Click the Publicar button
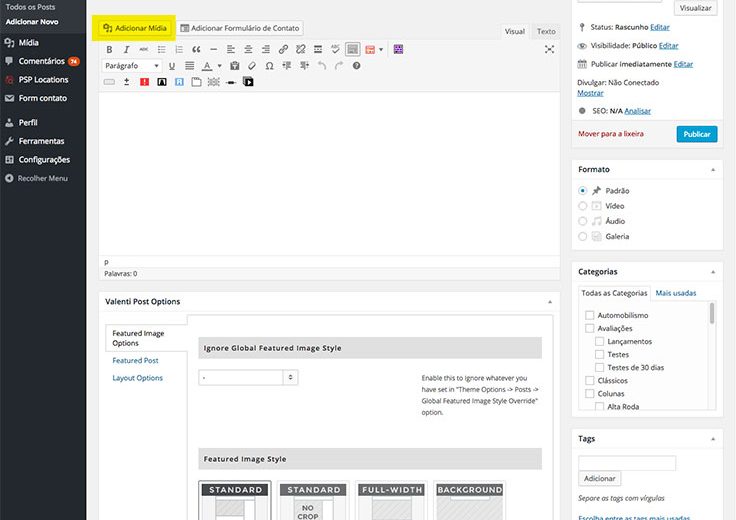 tap(696, 133)
